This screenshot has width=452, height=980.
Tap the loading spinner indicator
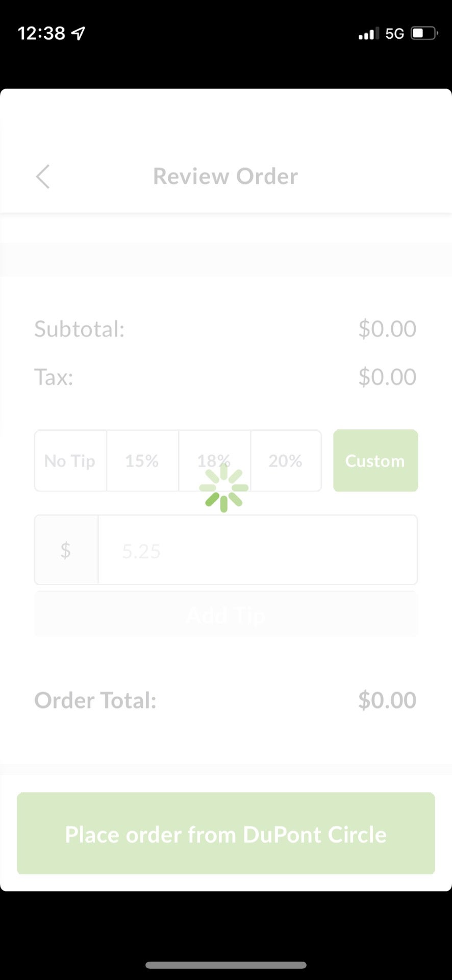point(224,488)
